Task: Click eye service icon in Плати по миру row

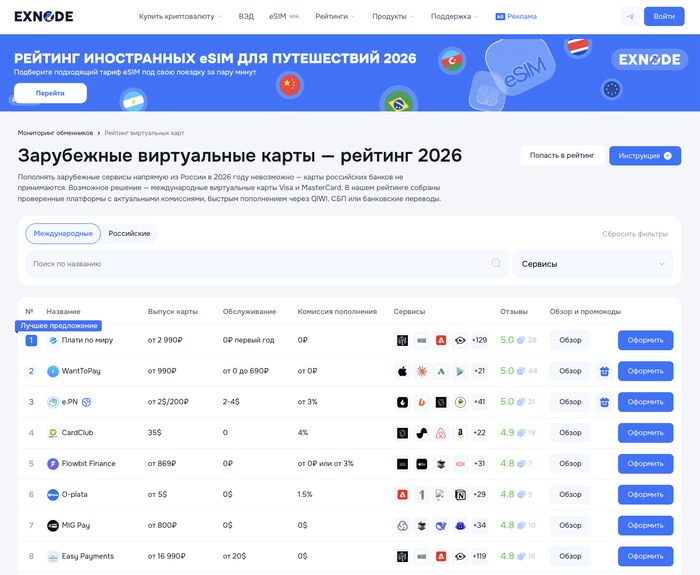Action: (460, 340)
